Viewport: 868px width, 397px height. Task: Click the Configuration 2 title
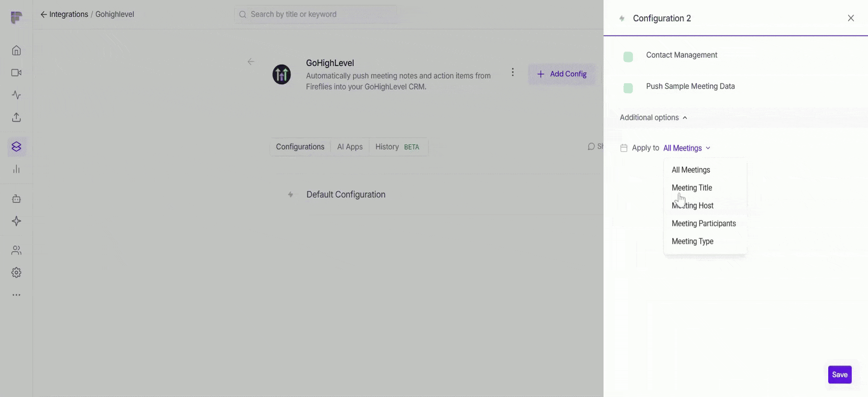(x=662, y=19)
